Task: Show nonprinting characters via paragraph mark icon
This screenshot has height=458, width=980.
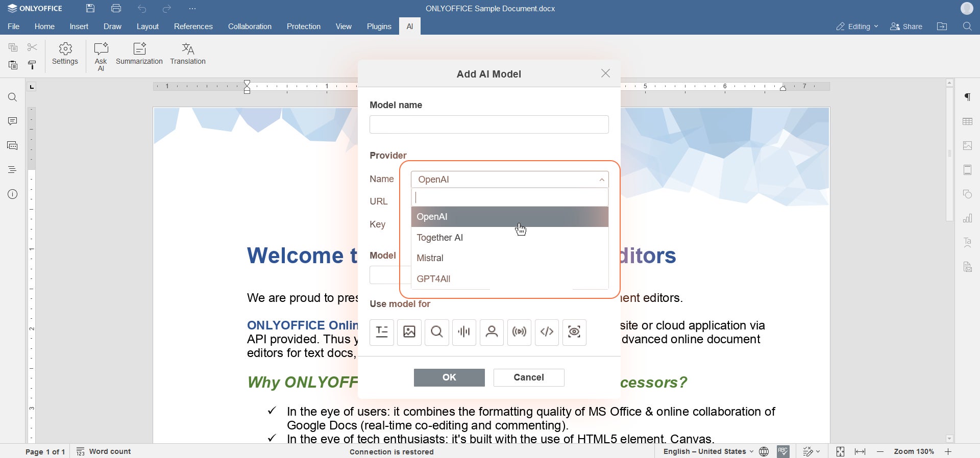Action: tap(968, 97)
